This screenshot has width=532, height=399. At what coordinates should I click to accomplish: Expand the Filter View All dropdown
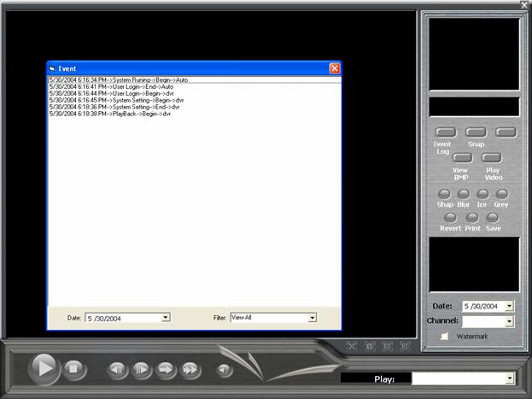tap(312, 317)
